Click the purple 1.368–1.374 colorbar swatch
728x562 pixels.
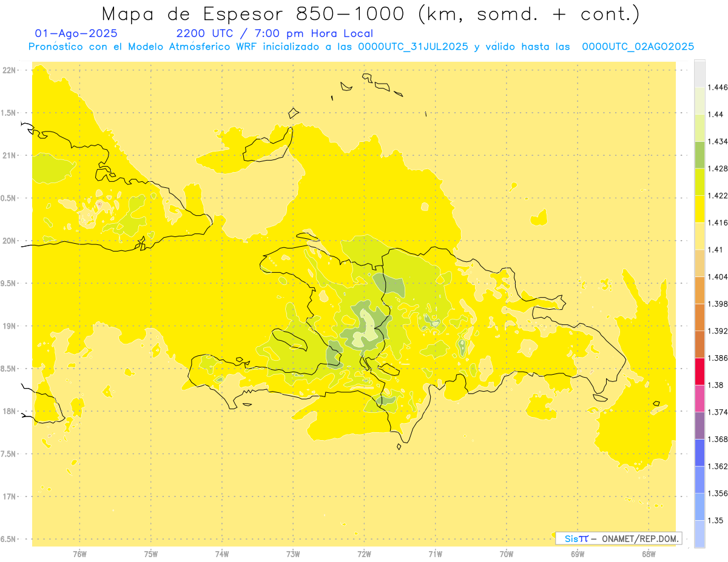click(x=699, y=426)
